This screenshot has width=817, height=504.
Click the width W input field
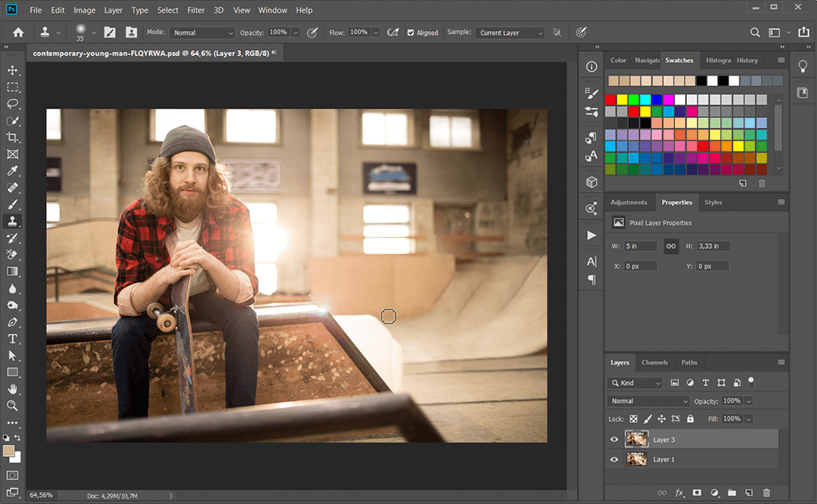[x=641, y=246]
